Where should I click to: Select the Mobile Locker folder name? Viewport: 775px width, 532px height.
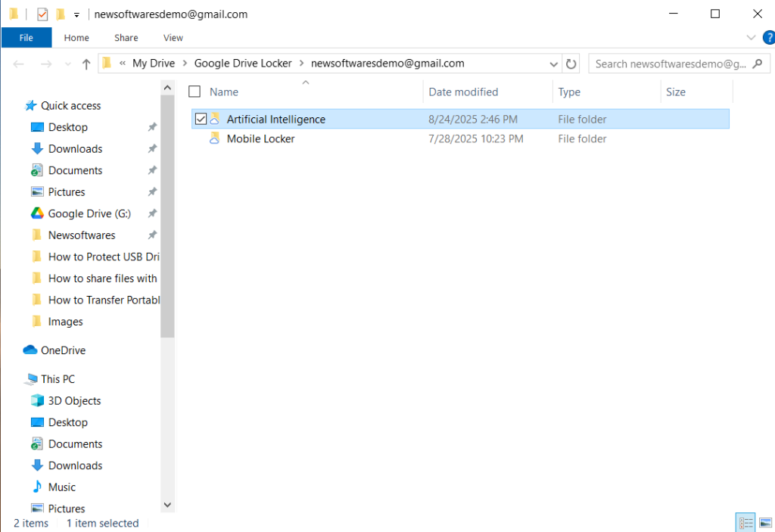260,139
